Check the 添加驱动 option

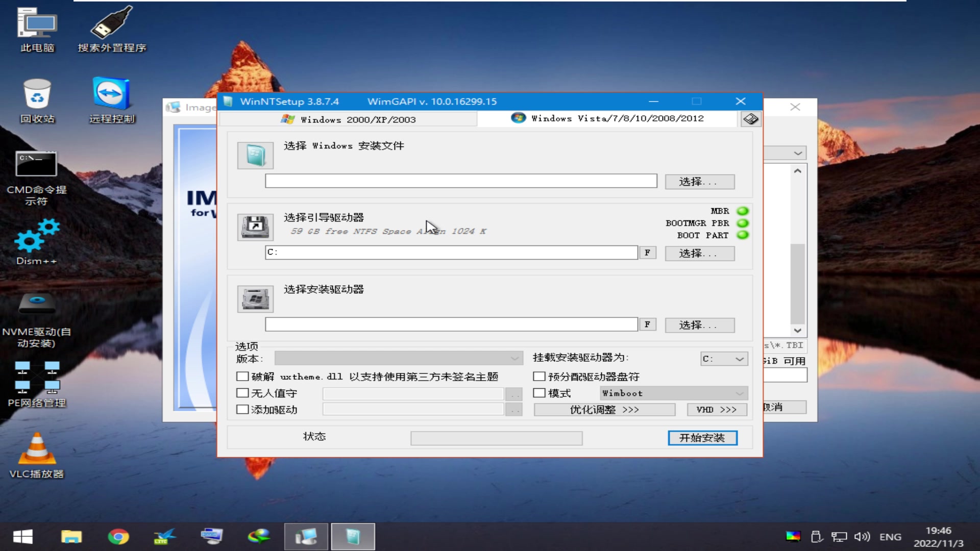[242, 410]
